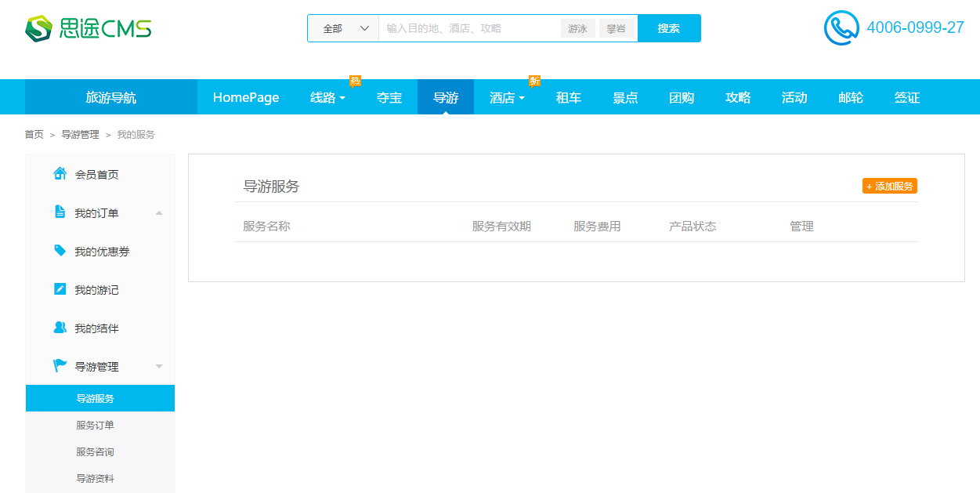Click the 思途CMS logo

click(88, 29)
